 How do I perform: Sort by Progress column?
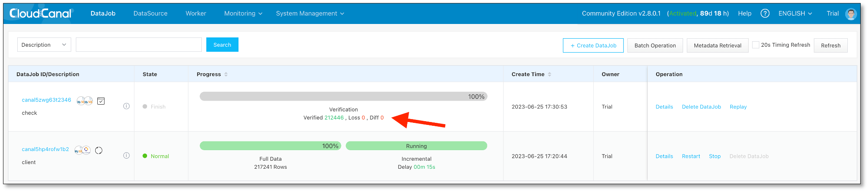point(226,74)
